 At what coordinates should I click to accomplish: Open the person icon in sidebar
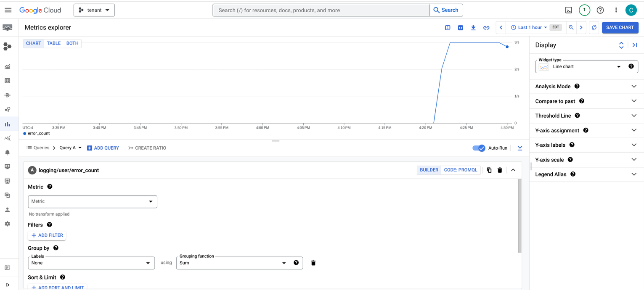point(7,210)
